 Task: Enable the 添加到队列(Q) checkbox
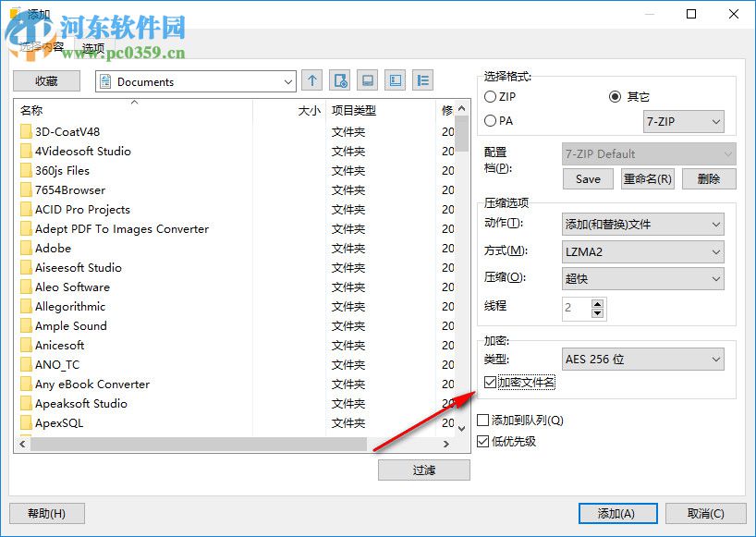click(x=482, y=420)
